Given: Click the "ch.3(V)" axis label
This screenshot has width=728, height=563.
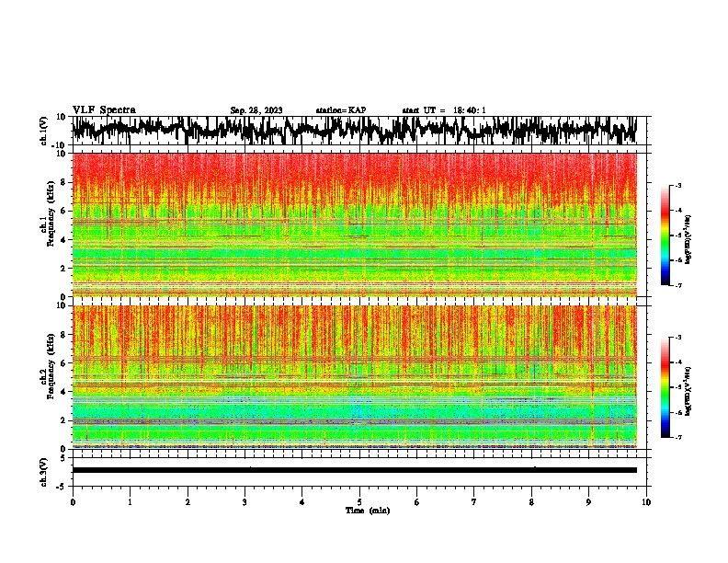Looking at the screenshot, I should (44, 472).
